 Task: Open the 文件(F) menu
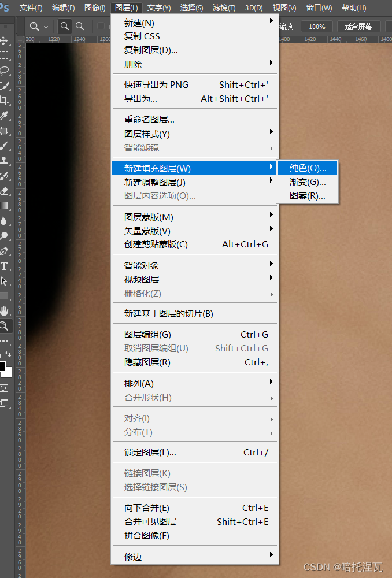pos(31,8)
